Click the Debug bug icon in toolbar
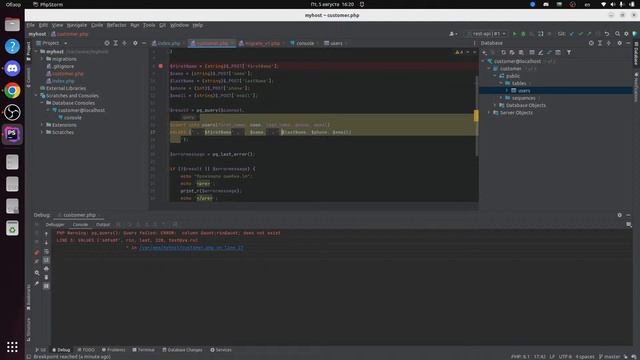 523,34
